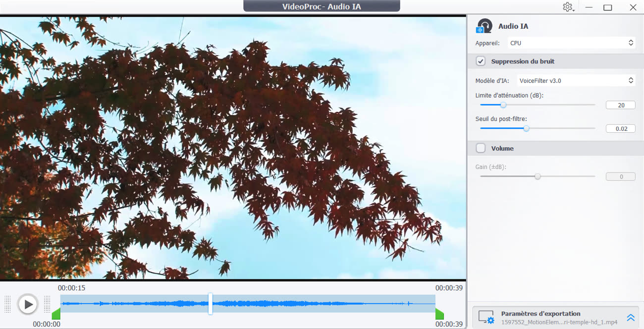Open the Appareil CPU dropdown

point(571,43)
